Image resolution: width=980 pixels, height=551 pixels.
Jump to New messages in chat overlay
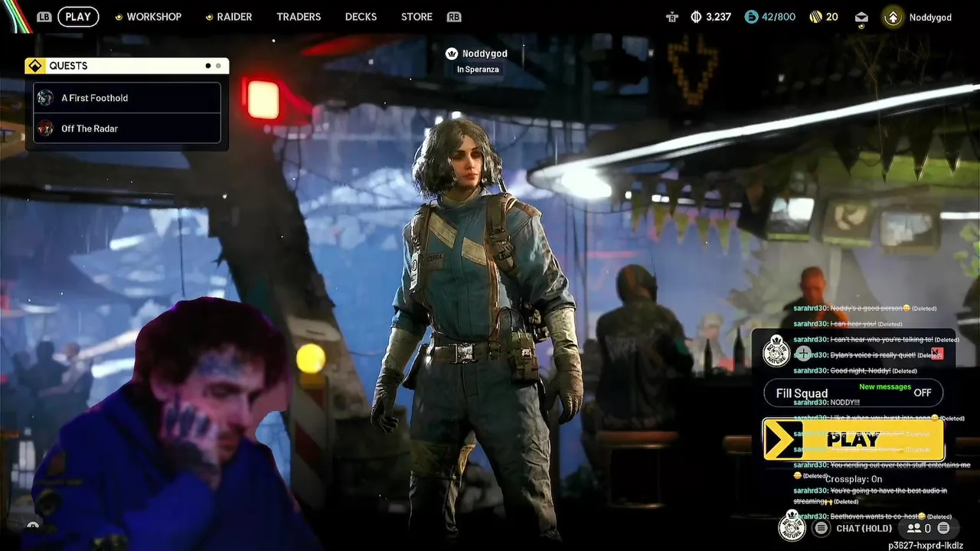(885, 386)
